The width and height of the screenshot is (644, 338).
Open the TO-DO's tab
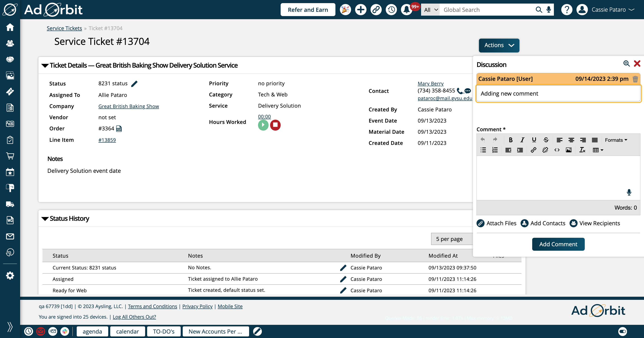coord(164,332)
